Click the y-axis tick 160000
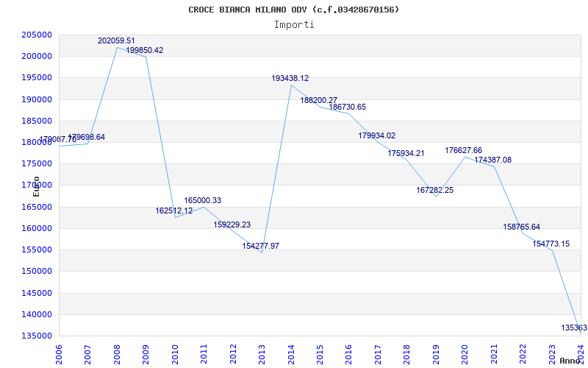This screenshot has width=588, height=368. [x=37, y=228]
